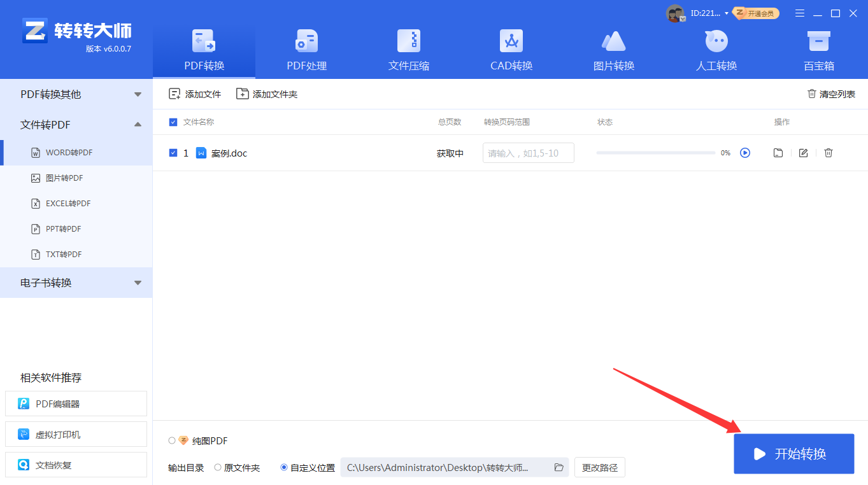Click the 开始转换 button
This screenshot has width=868, height=485.
click(793, 454)
